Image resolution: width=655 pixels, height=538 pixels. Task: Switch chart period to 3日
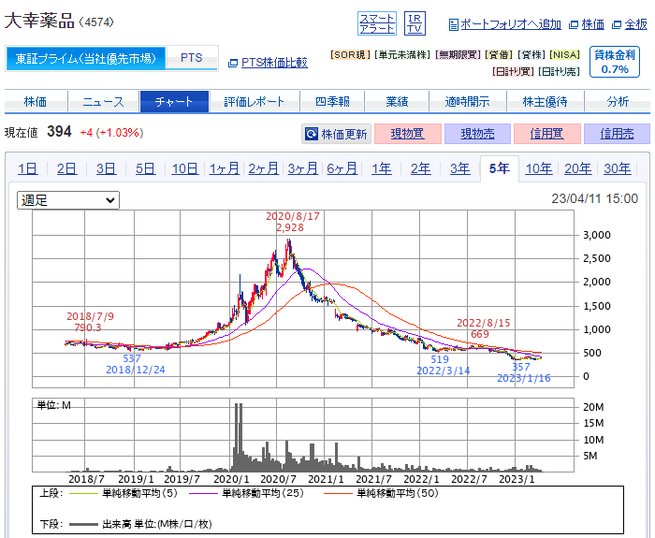click(106, 169)
